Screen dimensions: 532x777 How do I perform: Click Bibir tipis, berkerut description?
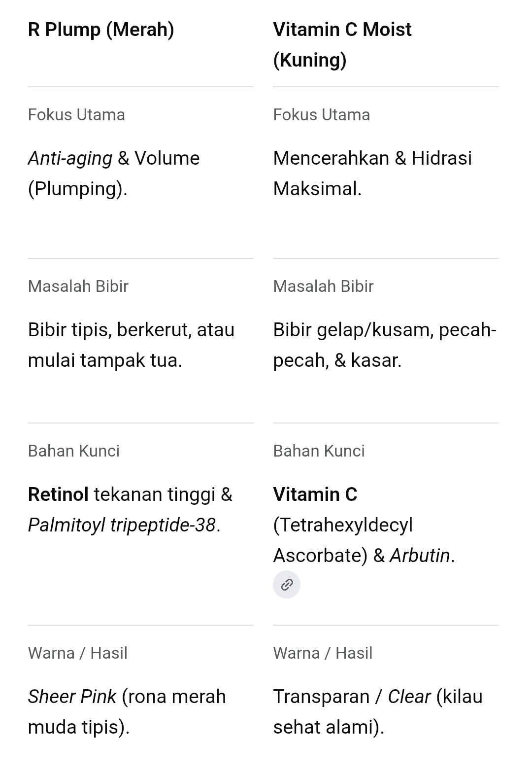tap(131, 345)
